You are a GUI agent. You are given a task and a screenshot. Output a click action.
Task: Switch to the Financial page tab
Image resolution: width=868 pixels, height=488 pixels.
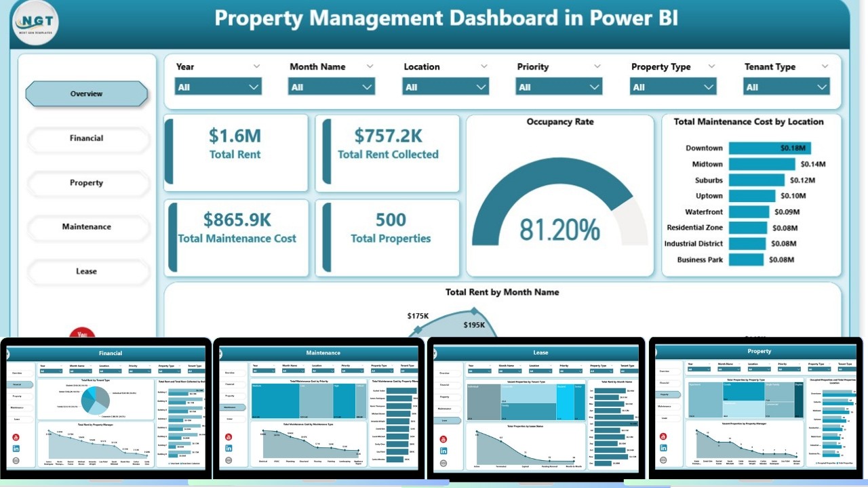[x=87, y=138]
